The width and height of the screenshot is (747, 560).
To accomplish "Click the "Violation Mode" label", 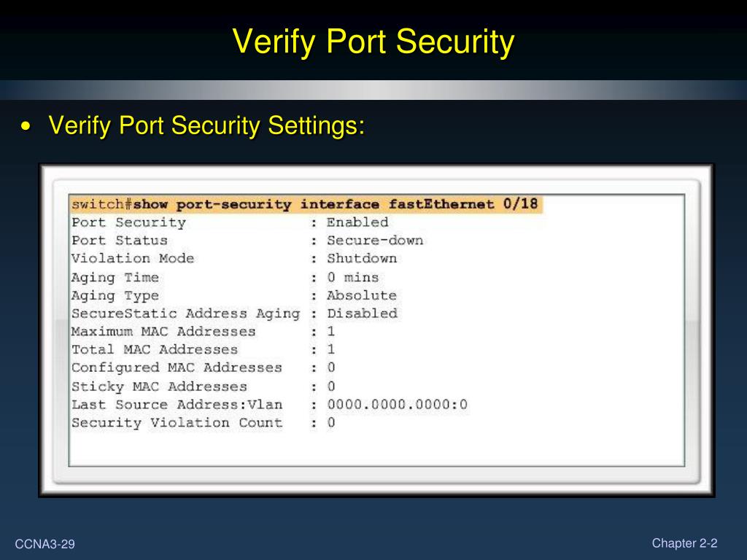I will [133, 259].
